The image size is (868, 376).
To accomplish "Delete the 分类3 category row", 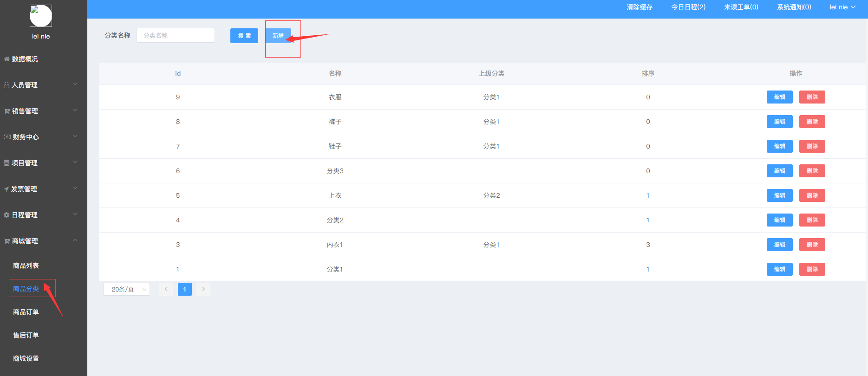I will click(812, 171).
